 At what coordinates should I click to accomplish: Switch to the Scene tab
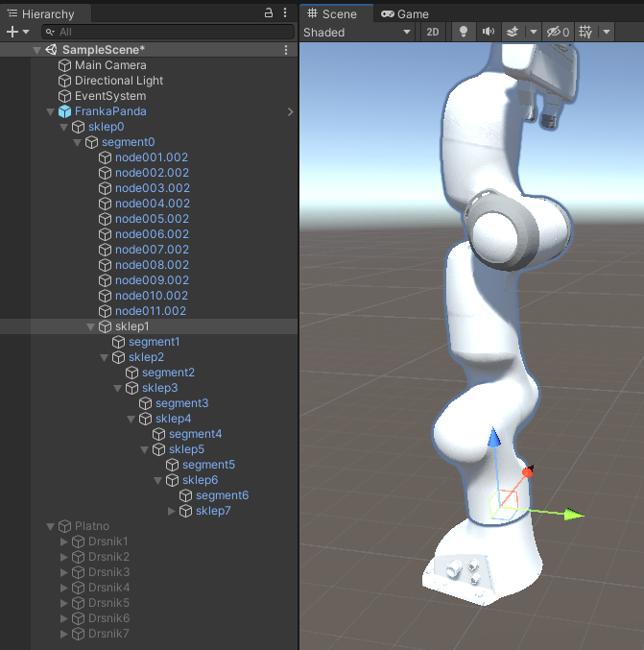click(332, 13)
